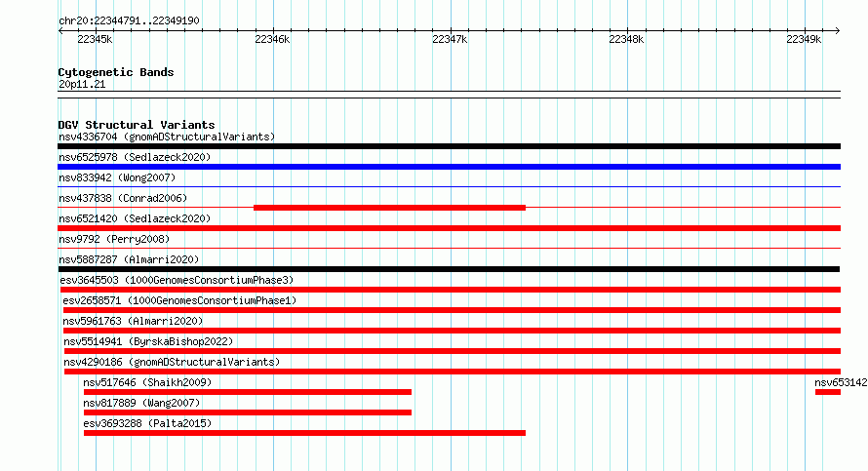Select the red nsv5514941 variant bar

pyautogui.click(x=453, y=351)
